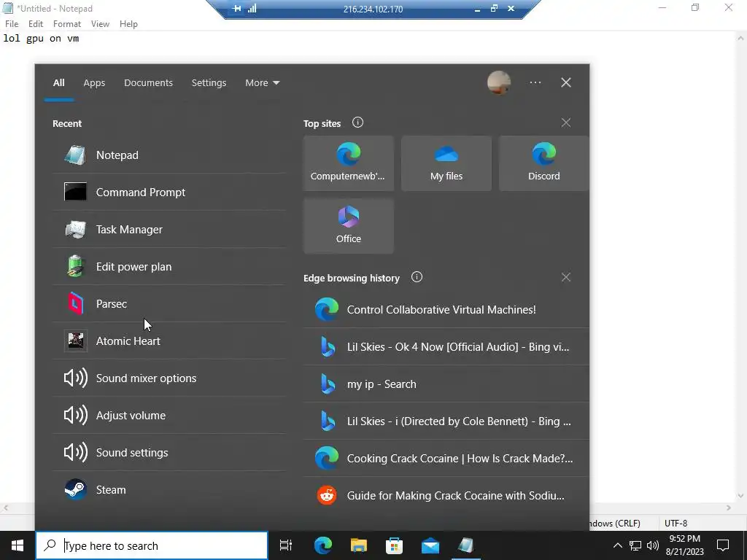Open search options ellipsis menu
The image size is (747, 560).
pos(535,83)
